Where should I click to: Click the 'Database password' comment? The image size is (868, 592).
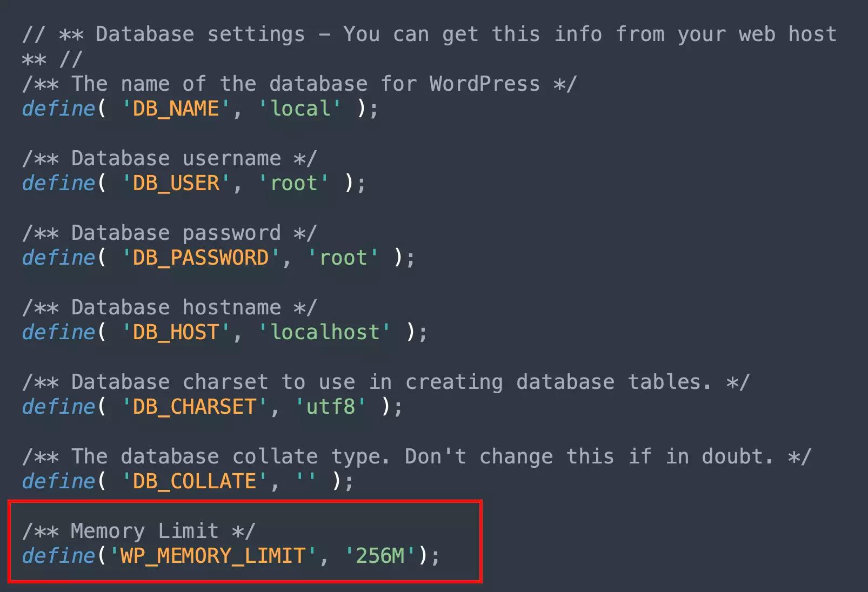pyautogui.click(x=169, y=233)
